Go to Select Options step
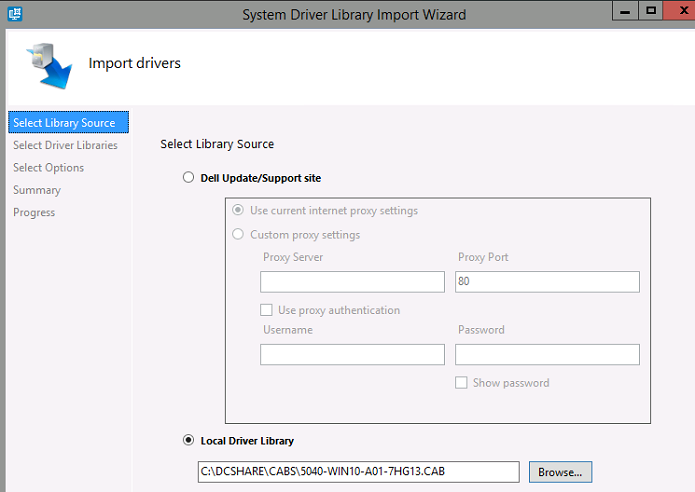The width and height of the screenshot is (695, 492). [48, 168]
